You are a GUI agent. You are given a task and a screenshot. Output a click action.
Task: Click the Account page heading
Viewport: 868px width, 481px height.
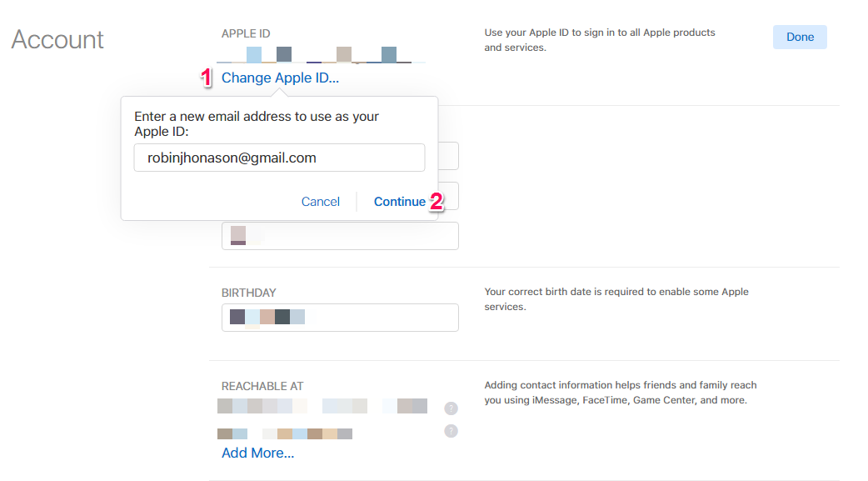click(x=57, y=40)
